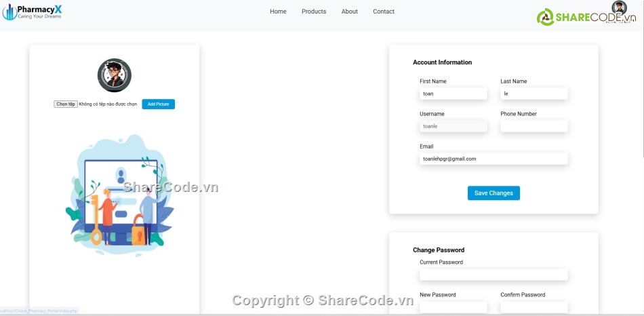Open the Home menu item

pos(278,12)
